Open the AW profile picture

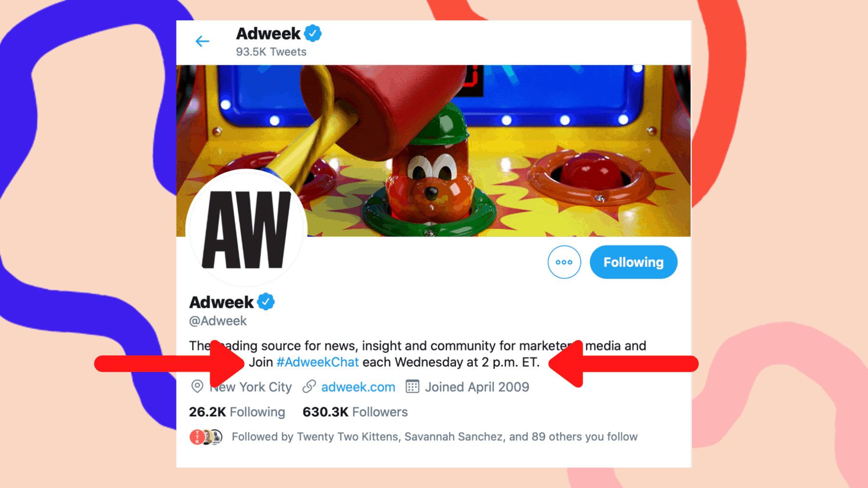(246, 229)
